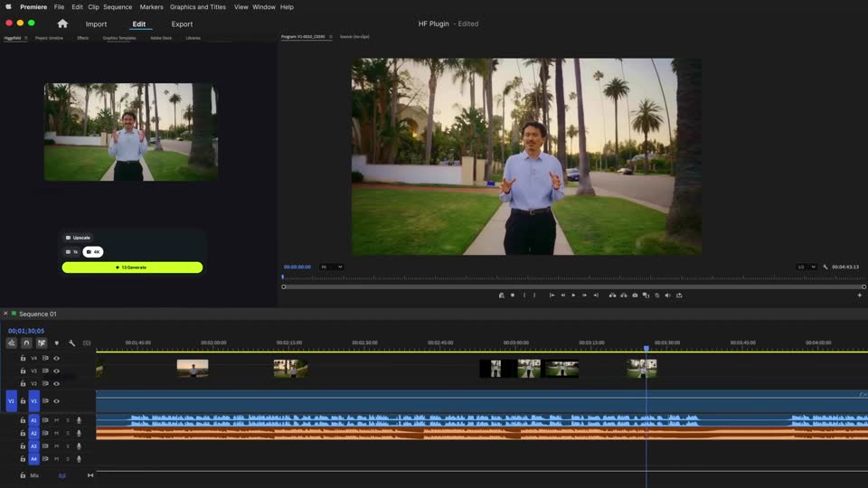Export frame with camera icon
Viewport: 868px width, 488px height.
pyautogui.click(x=635, y=296)
